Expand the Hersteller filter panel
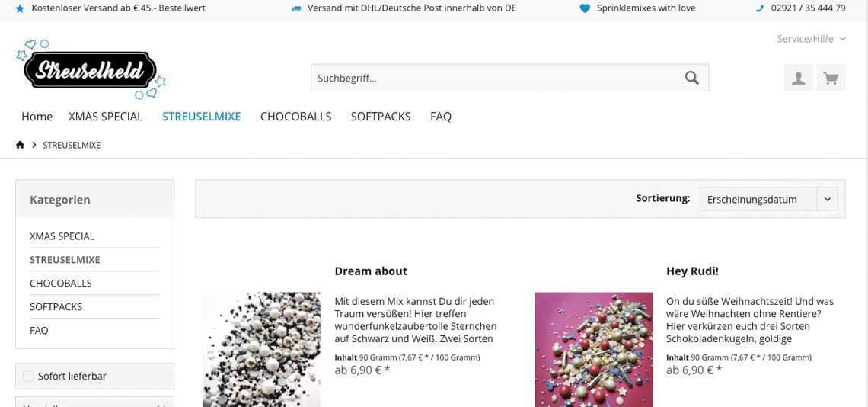This screenshot has height=407, width=868. [94, 402]
